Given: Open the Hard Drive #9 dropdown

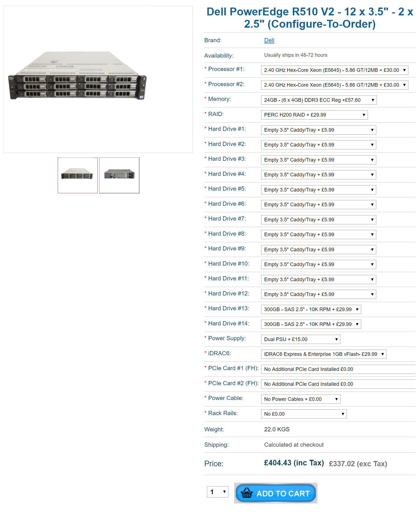Looking at the screenshot, I should (x=319, y=250).
